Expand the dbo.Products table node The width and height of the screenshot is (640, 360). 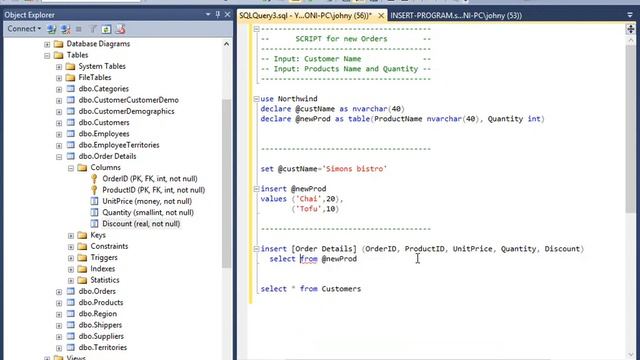click(59, 303)
